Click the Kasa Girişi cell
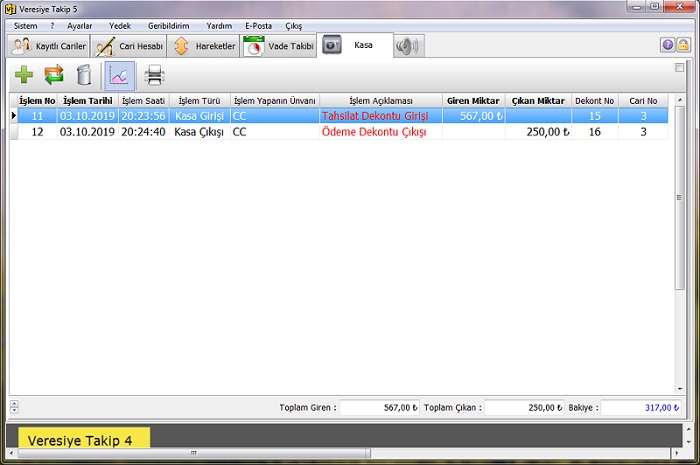 click(200, 116)
